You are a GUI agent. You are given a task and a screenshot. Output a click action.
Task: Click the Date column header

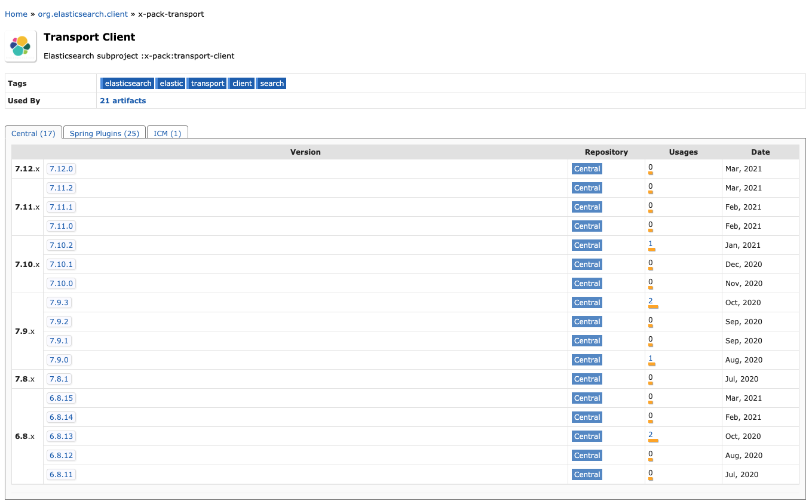coord(761,152)
